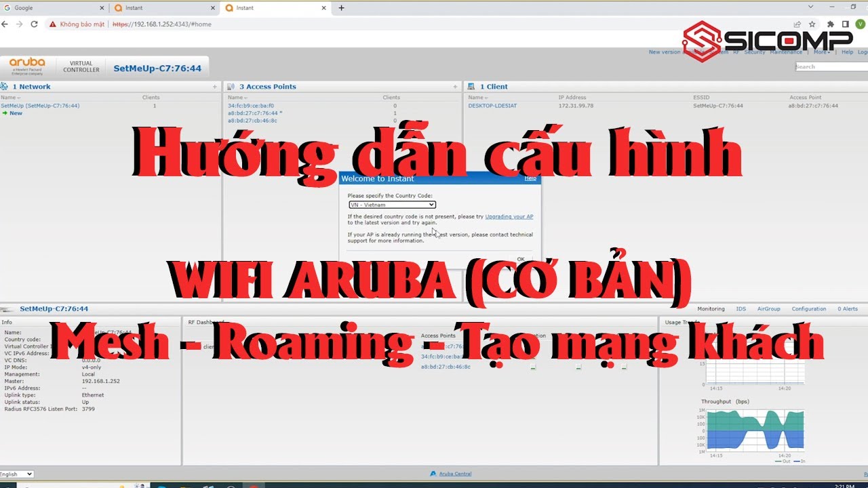
Task: Open the IDS tab
Action: point(741,309)
